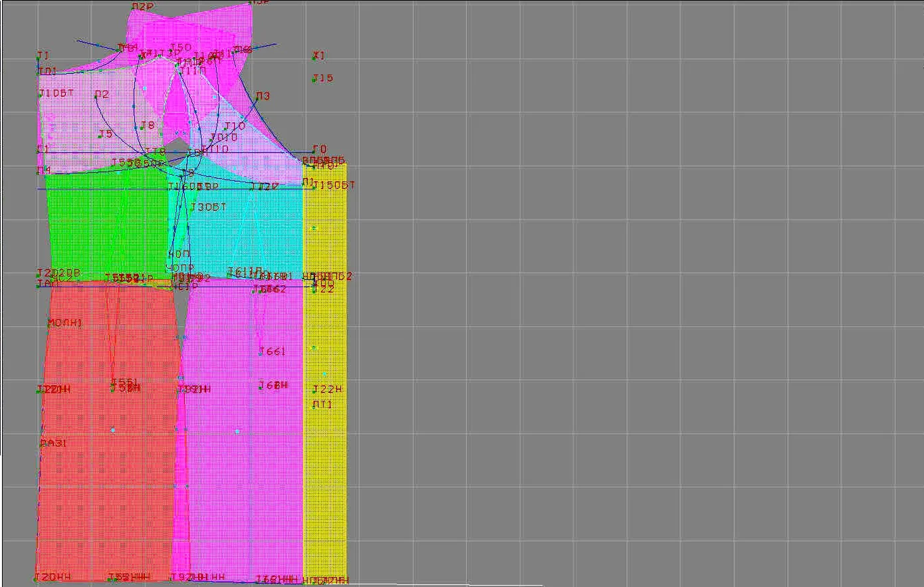Screen dimensions: 924x587
Task: Click dart point Т661
Action: click(x=272, y=352)
